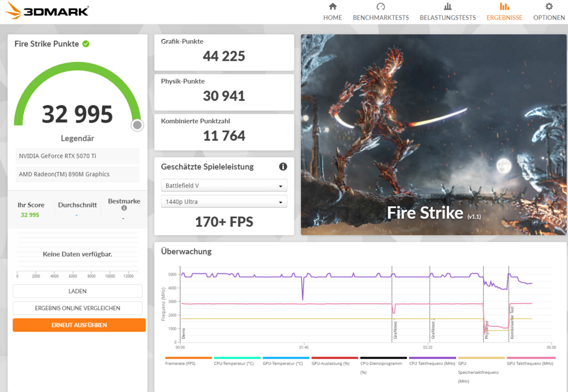Click the green validation checkmark icon
The width and height of the screenshot is (568, 392).
pyautogui.click(x=86, y=44)
